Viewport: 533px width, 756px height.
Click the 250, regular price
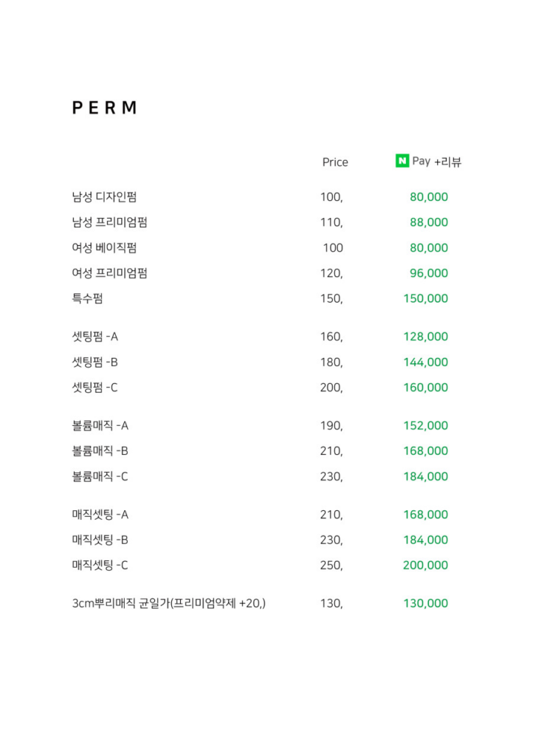[331, 565]
